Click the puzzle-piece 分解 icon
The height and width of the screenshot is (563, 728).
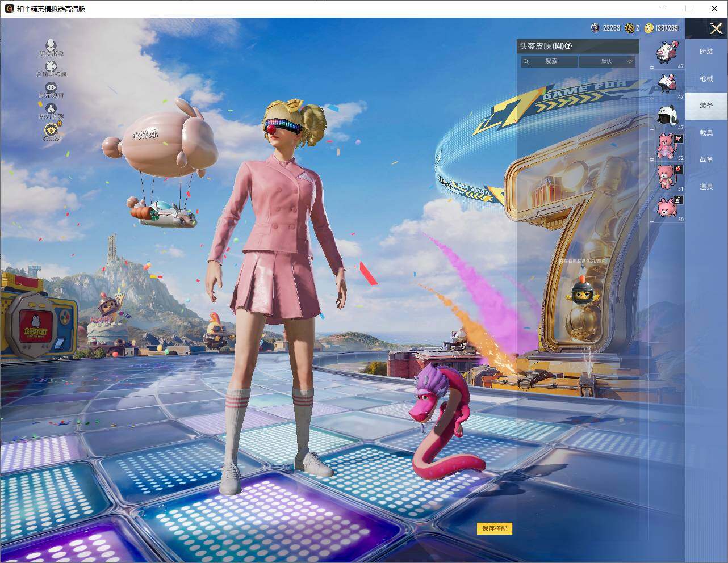pyautogui.click(x=51, y=66)
